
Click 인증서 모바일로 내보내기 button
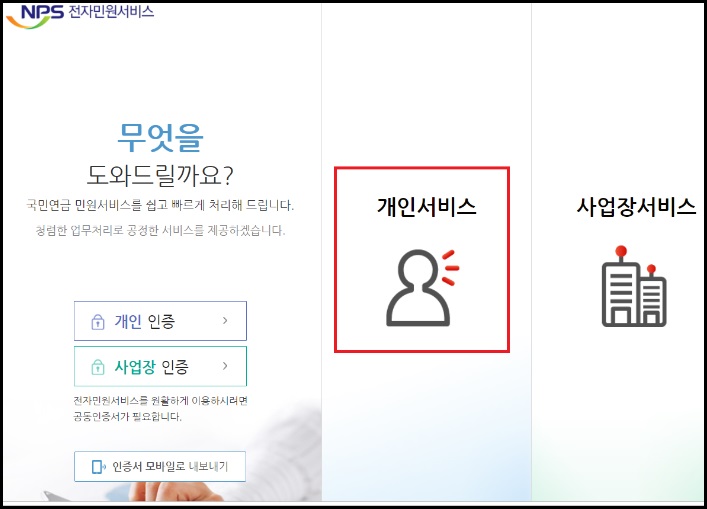point(160,466)
